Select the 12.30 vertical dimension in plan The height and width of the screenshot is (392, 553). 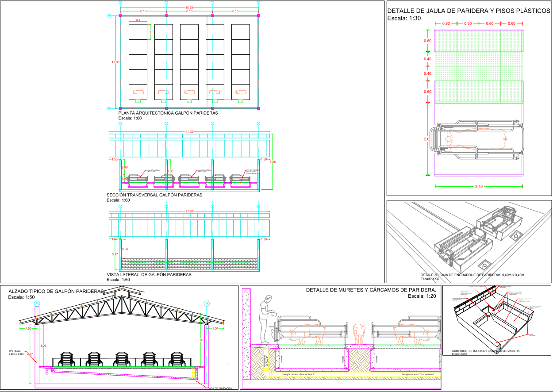[115, 62]
